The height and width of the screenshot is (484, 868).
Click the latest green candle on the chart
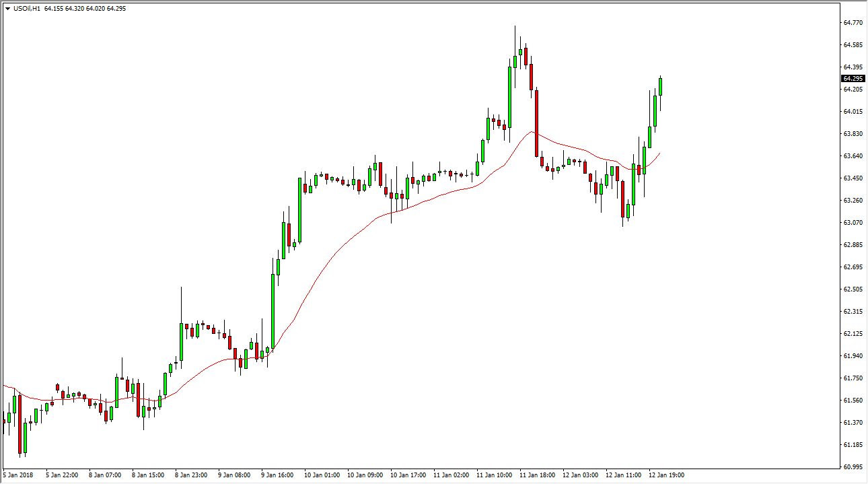(x=661, y=86)
